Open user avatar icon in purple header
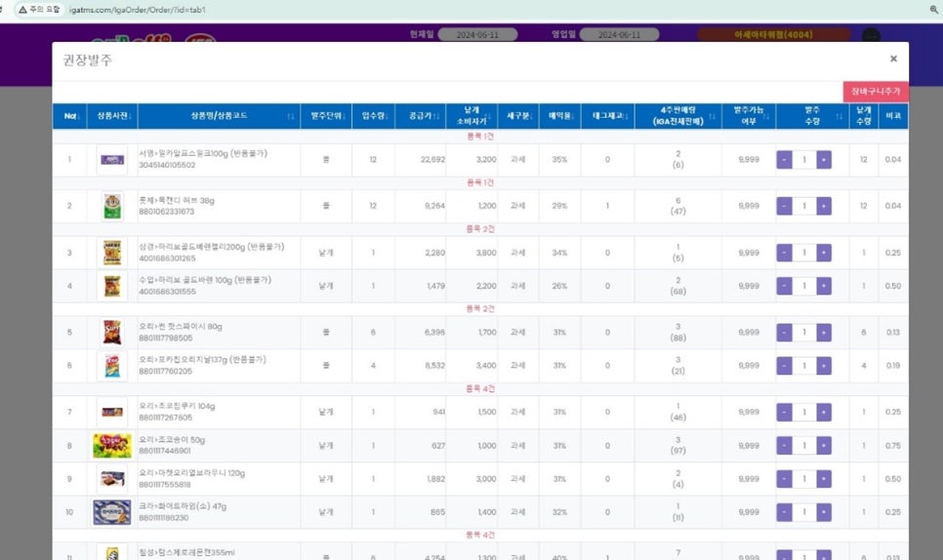The width and height of the screenshot is (943, 560). point(871,35)
